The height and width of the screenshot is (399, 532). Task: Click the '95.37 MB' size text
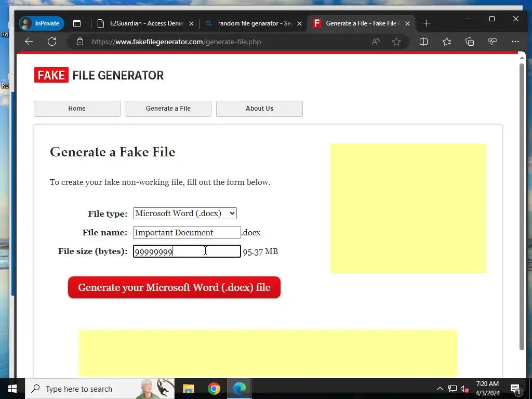[x=260, y=252]
